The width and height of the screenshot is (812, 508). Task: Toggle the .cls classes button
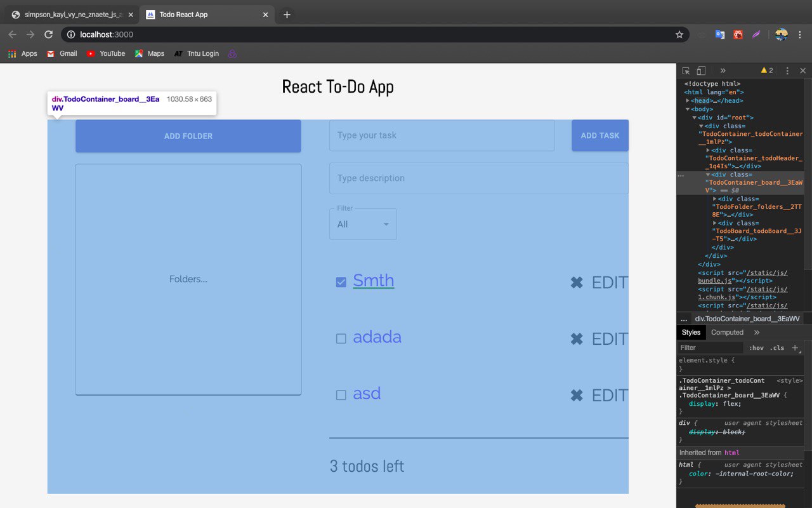coord(777,347)
